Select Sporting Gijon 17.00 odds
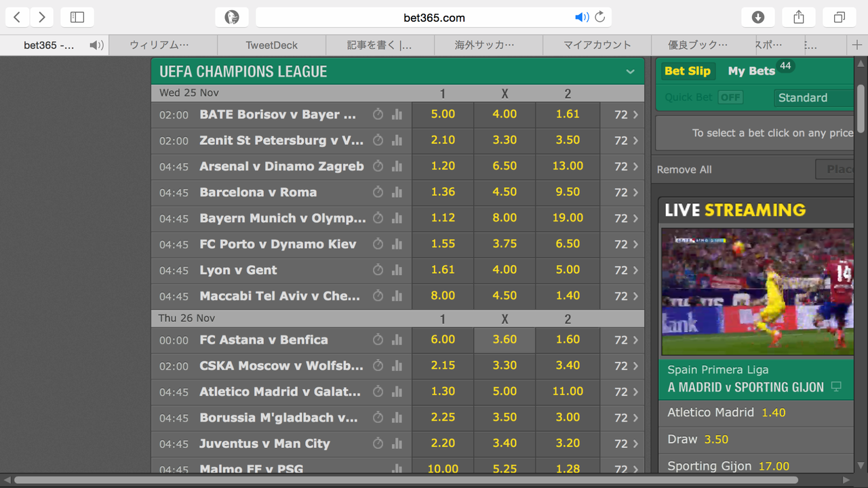The image size is (868, 488). (x=756, y=466)
